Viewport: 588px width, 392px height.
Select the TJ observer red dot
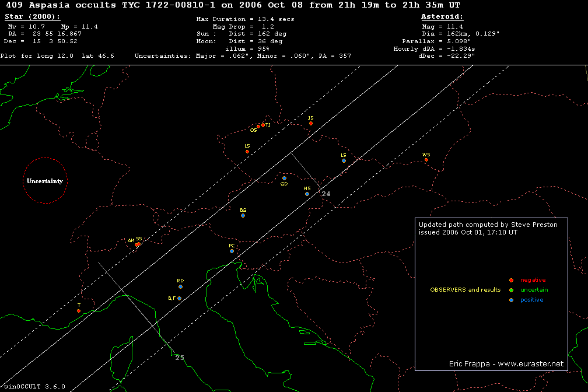coord(263,125)
